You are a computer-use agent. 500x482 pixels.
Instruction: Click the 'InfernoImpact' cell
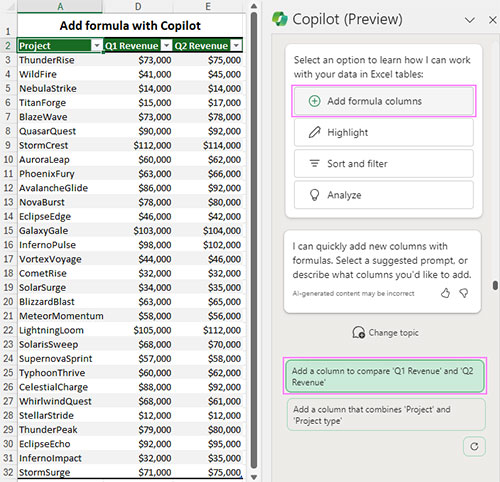(60, 458)
